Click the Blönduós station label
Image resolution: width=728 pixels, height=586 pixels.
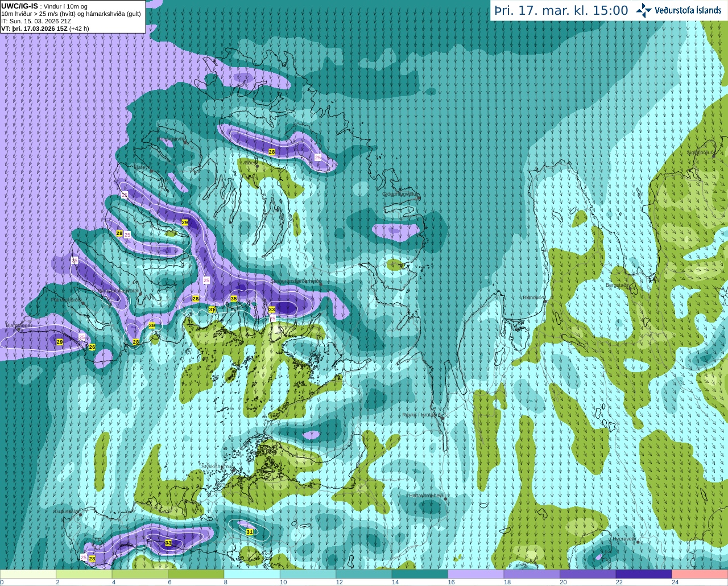[534, 298]
